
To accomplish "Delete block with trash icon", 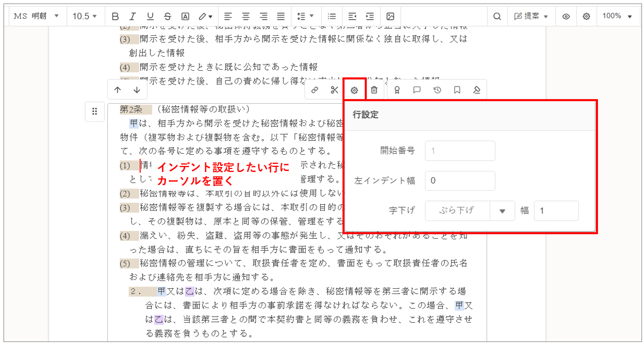I will (374, 90).
